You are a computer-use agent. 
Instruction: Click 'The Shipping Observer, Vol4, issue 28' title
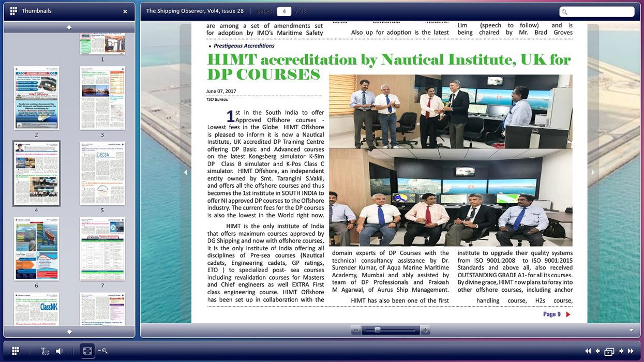(x=195, y=11)
